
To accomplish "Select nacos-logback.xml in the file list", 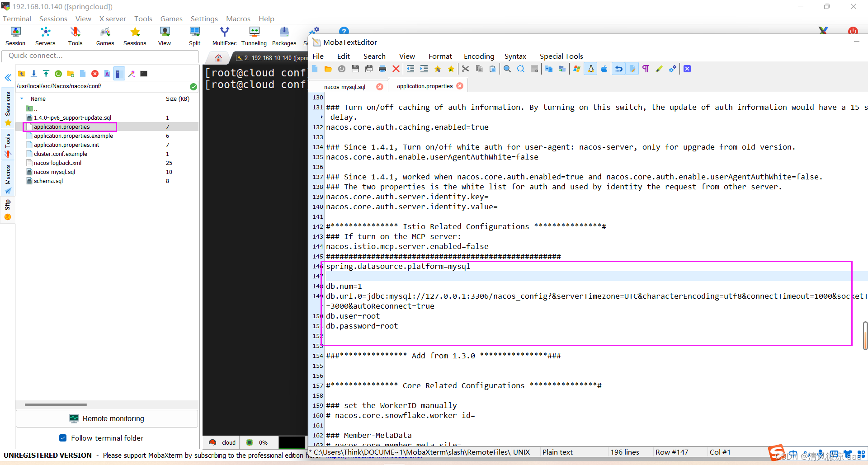I will [57, 163].
